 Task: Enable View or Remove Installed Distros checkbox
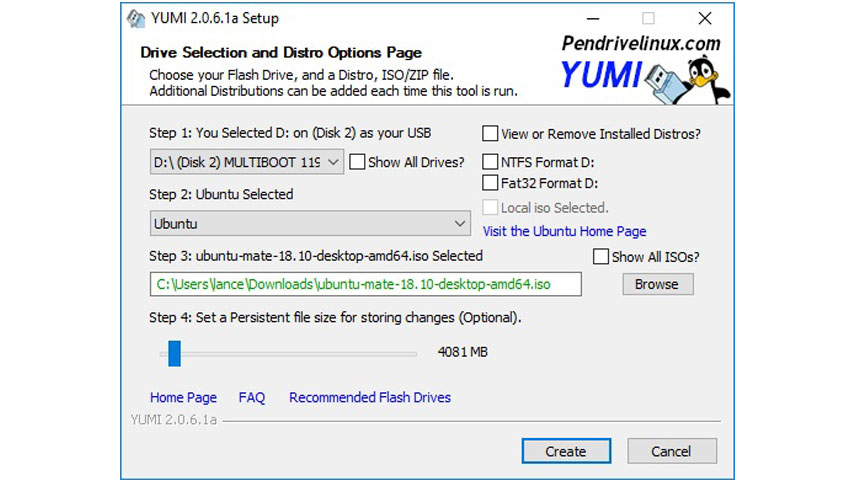(x=490, y=134)
